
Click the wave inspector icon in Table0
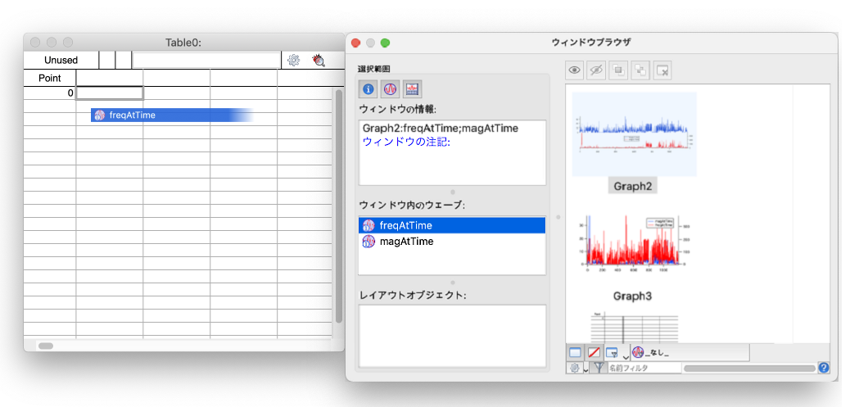[319, 60]
